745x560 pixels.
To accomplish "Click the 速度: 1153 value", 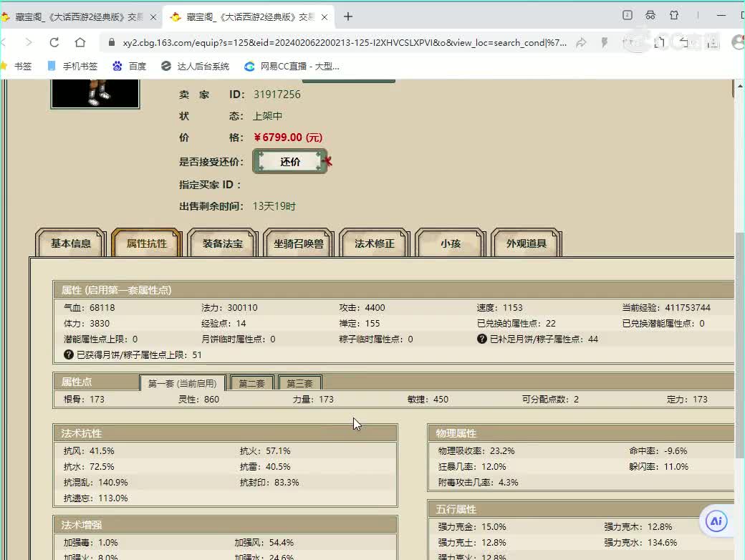I will tap(500, 307).
